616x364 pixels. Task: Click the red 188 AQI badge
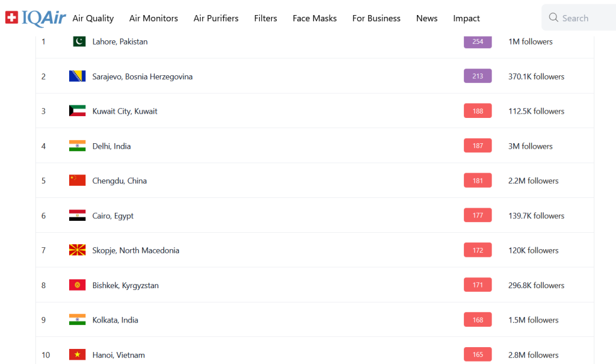478,111
